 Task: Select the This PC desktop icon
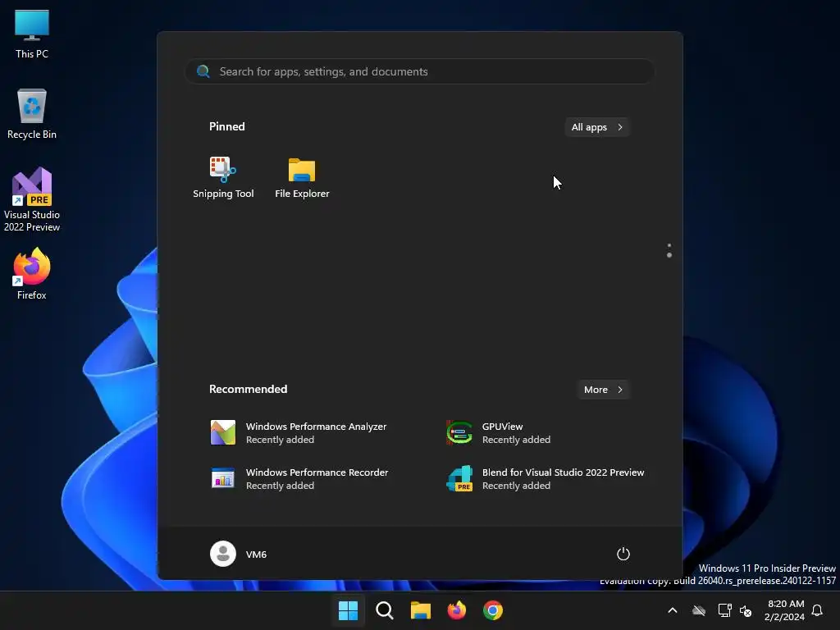tap(32, 33)
